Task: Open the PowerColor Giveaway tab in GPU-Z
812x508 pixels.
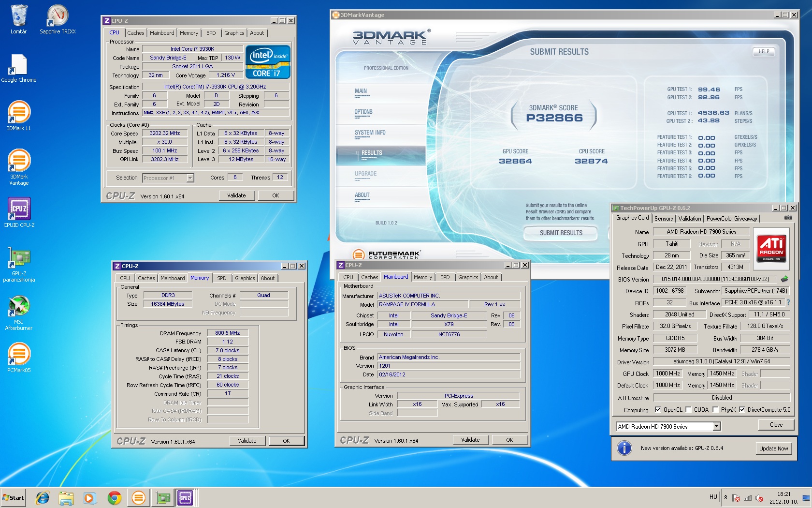Action: tap(732, 219)
